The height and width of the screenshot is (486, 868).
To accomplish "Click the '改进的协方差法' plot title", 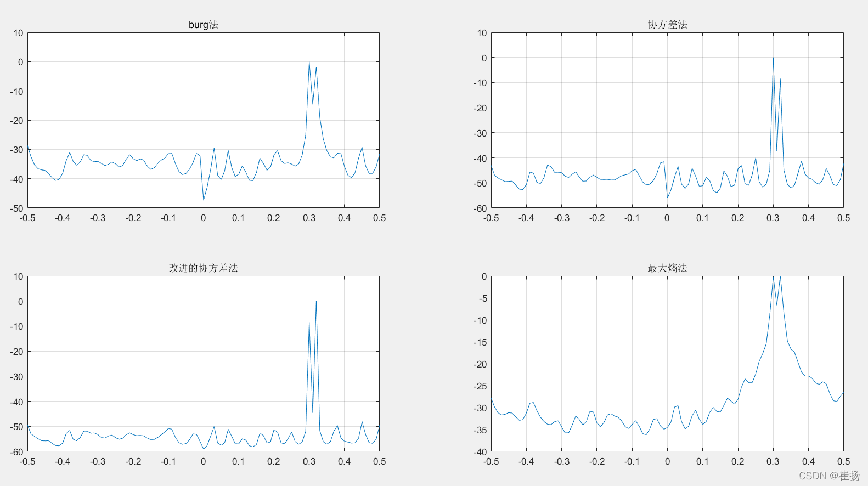I will tap(203, 268).
